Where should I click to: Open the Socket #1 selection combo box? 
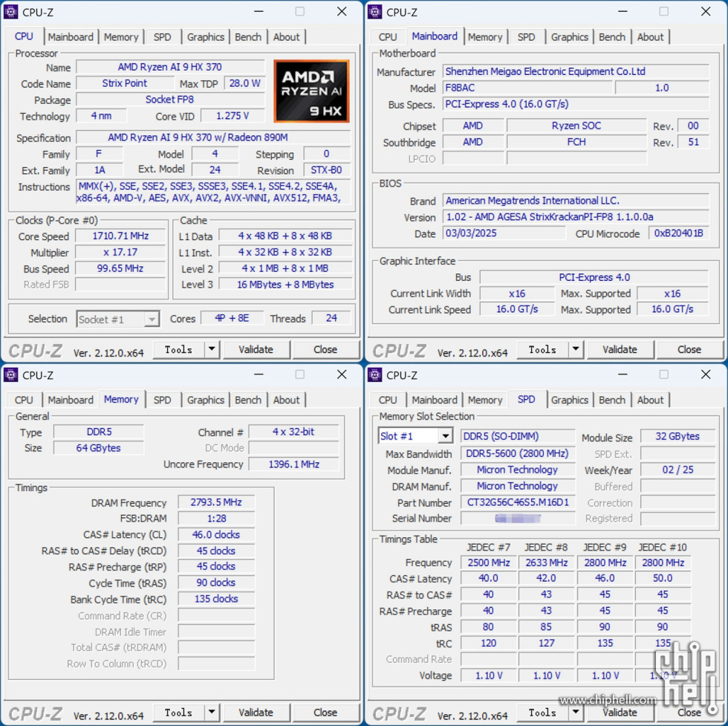coord(118,319)
